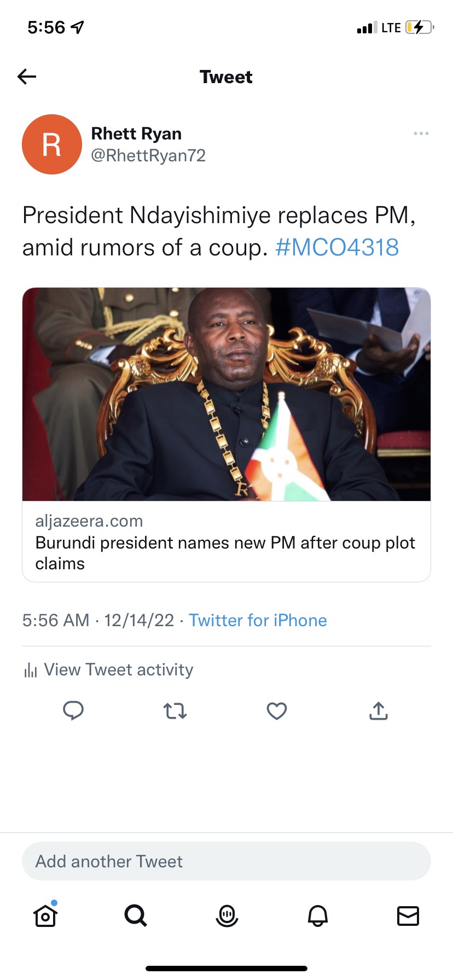Go to Home tab
Image resolution: width=453 pixels, height=980 pixels.
(x=45, y=915)
